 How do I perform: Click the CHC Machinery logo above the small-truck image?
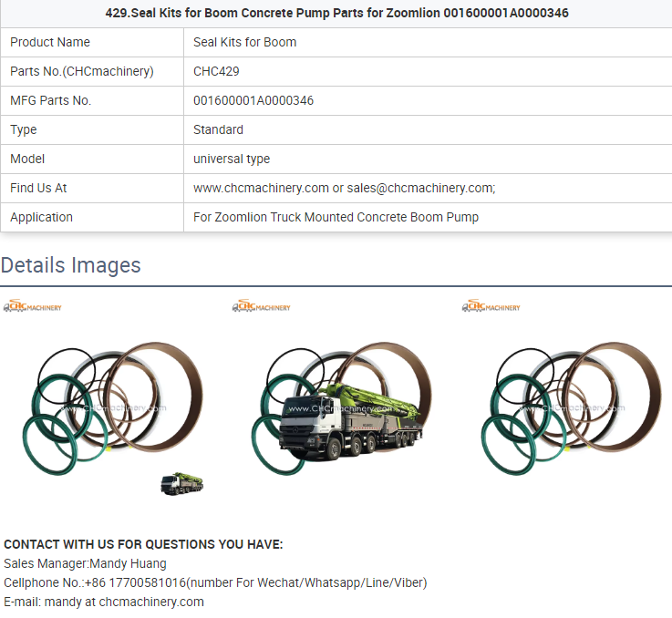[33, 307]
